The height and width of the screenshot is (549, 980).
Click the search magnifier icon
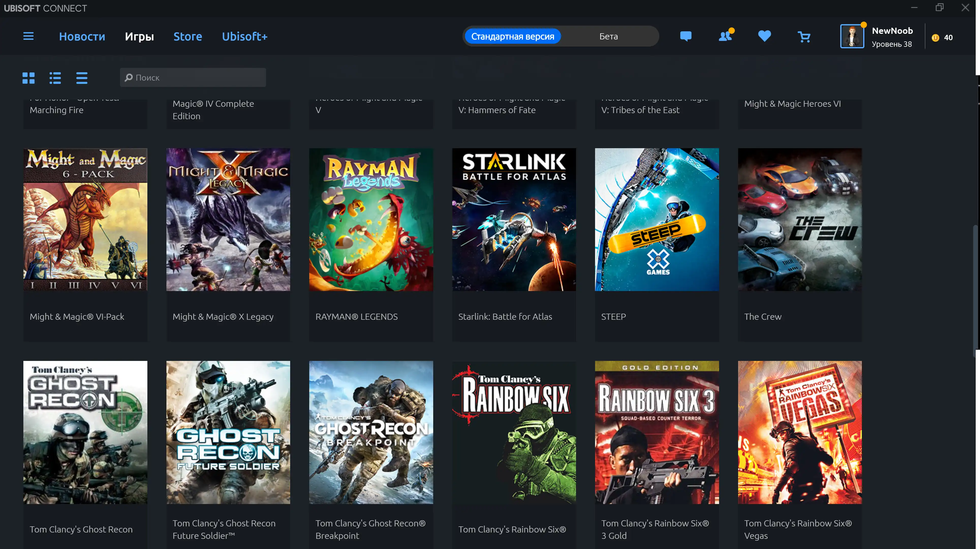(129, 78)
